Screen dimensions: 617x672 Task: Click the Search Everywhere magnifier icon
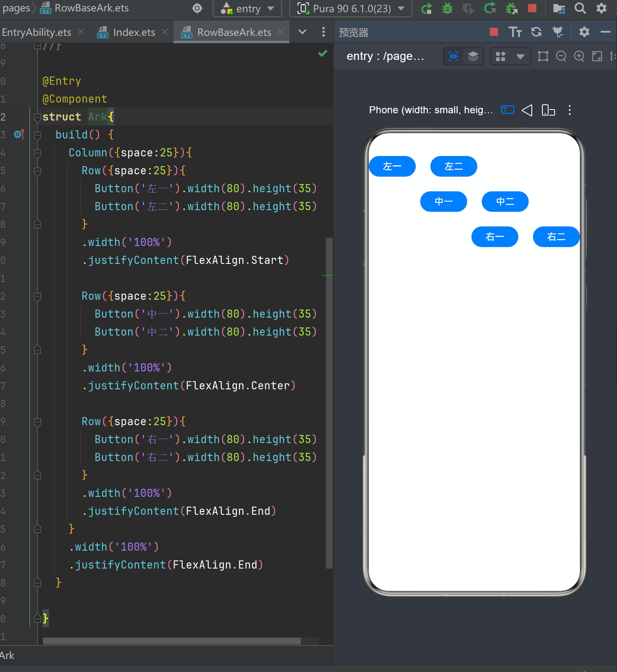(580, 8)
